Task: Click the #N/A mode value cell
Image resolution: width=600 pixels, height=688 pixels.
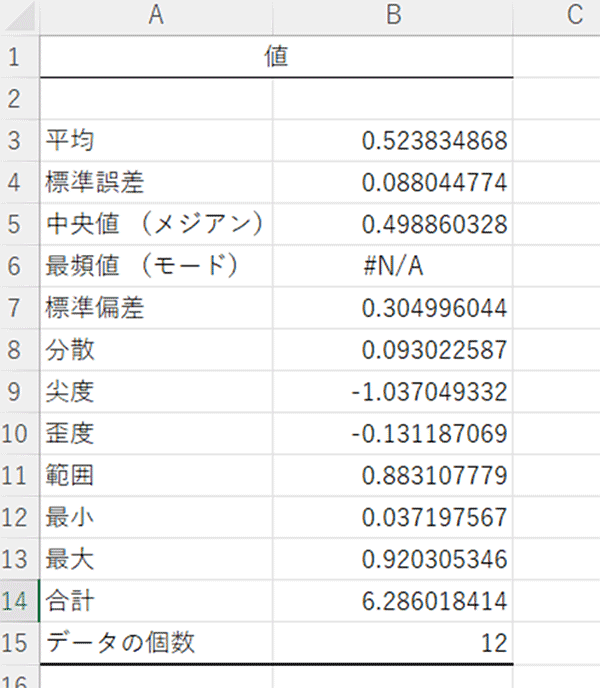Action: 392,266
